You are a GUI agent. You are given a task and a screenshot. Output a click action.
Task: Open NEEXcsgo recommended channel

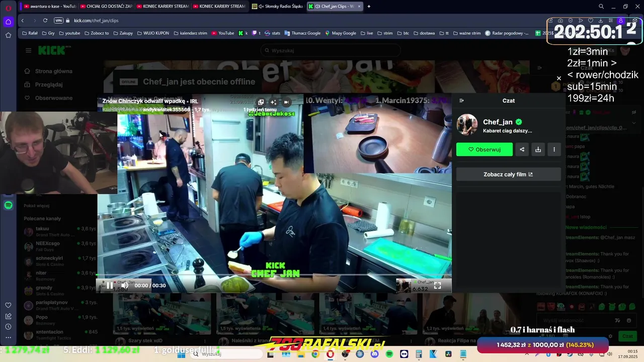(59, 246)
